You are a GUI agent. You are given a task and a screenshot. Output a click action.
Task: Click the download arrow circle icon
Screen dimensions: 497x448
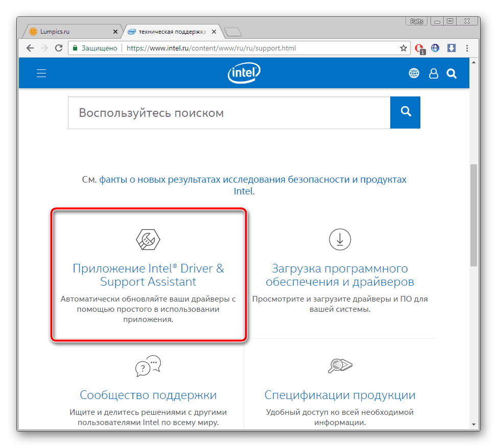click(x=340, y=239)
